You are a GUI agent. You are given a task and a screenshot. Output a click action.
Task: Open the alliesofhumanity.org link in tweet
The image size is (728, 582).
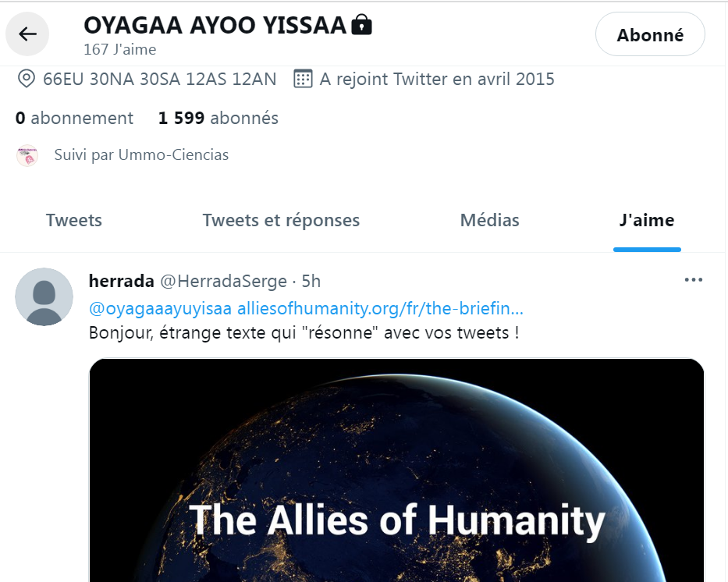click(380, 308)
